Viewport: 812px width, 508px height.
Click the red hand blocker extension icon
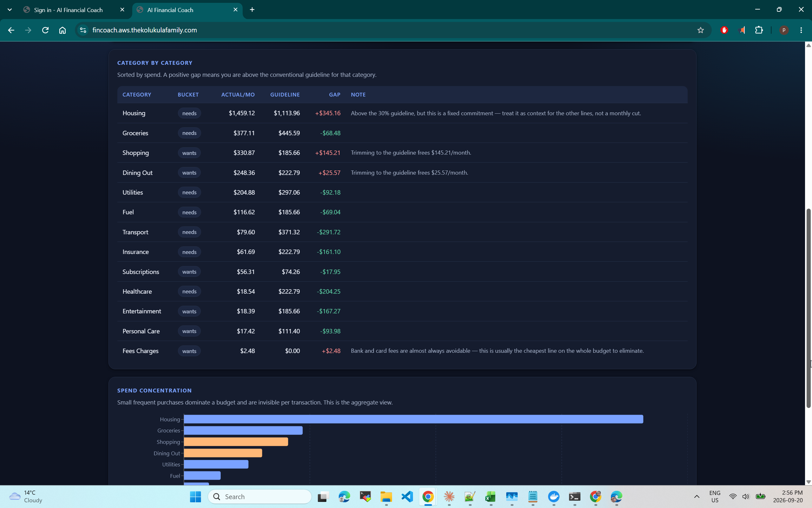click(x=724, y=30)
